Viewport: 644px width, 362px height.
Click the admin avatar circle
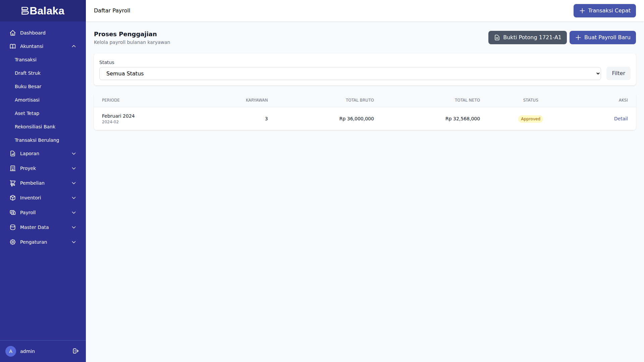(x=11, y=351)
